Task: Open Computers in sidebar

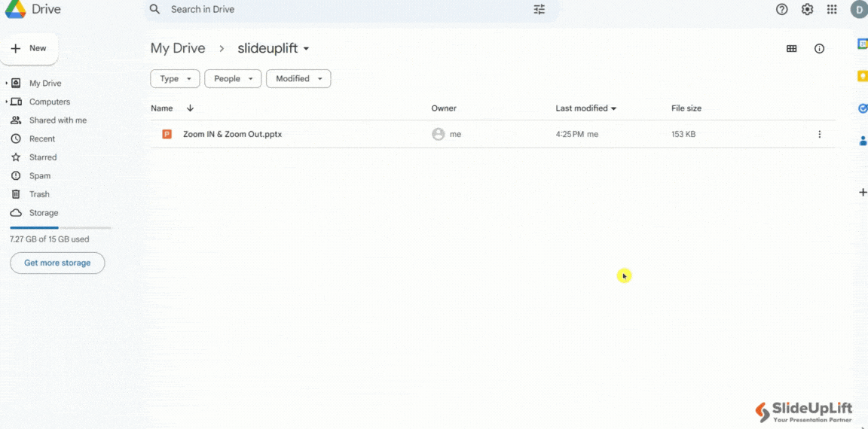Action: click(x=50, y=102)
